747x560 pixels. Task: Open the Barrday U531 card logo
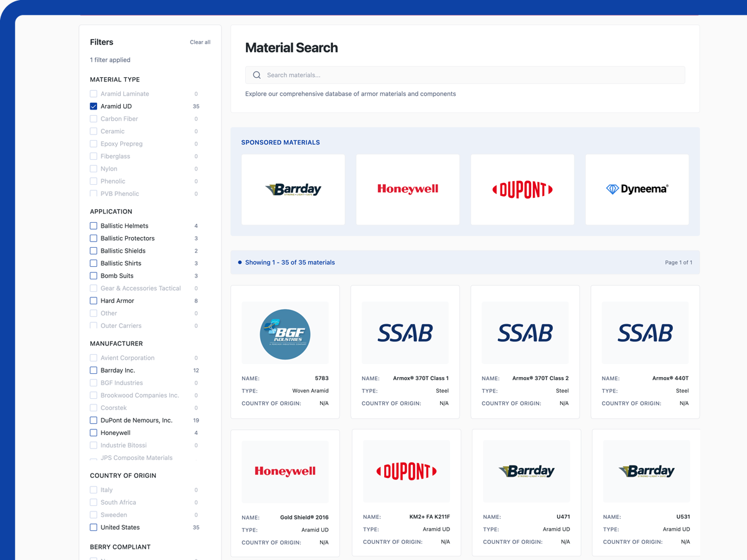tap(646, 472)
